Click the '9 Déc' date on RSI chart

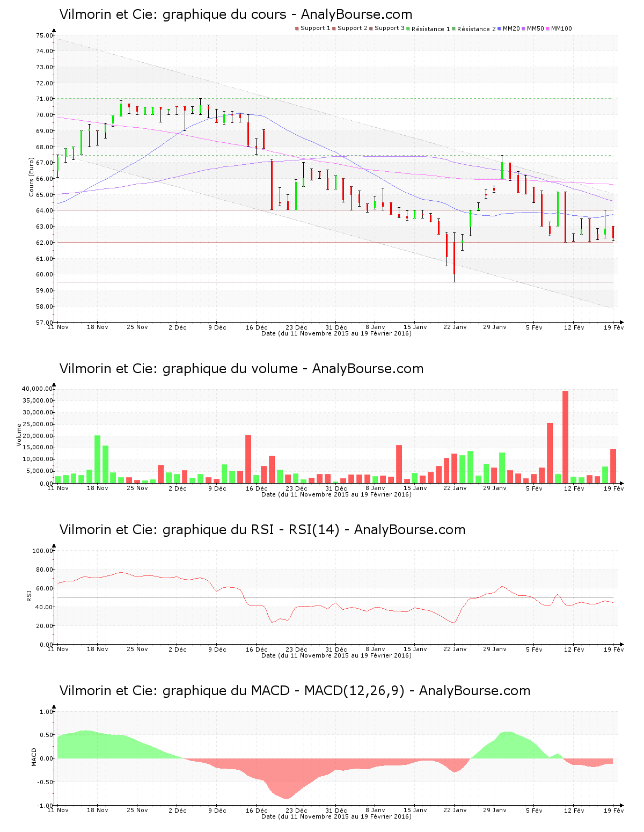[x=217, y=649]
